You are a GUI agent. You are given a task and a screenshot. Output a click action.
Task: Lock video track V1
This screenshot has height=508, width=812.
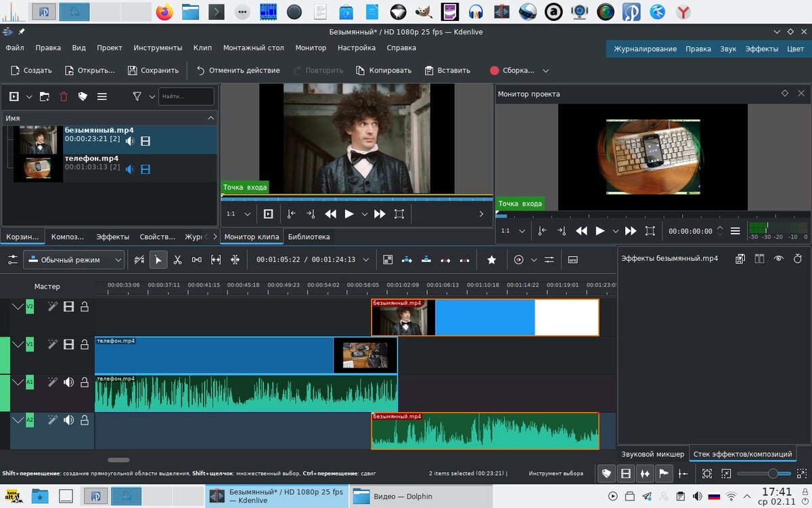(85, 345)
